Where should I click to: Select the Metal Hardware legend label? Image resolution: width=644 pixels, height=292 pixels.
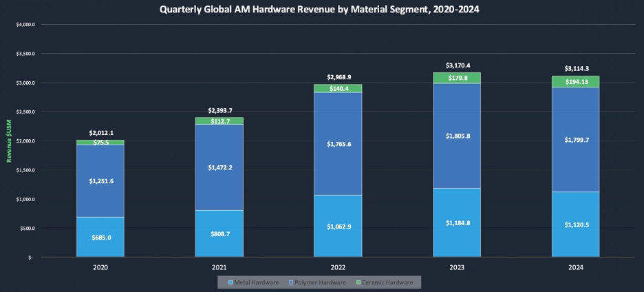257,282
